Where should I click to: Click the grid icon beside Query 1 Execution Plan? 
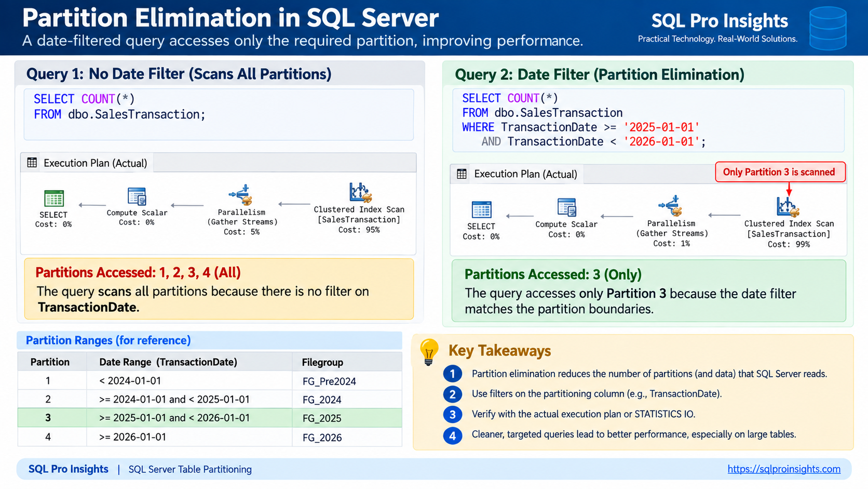32,163
